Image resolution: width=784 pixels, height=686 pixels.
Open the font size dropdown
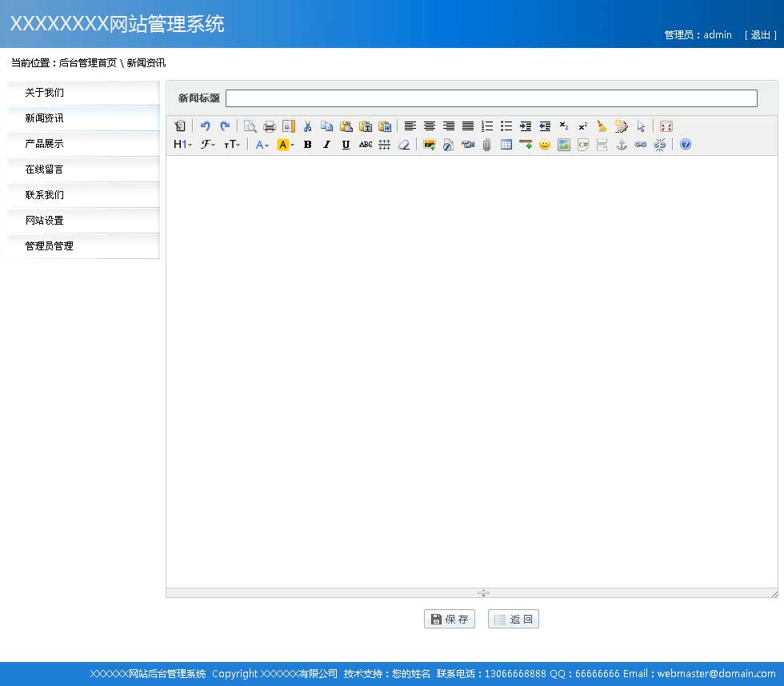(232, 145)
